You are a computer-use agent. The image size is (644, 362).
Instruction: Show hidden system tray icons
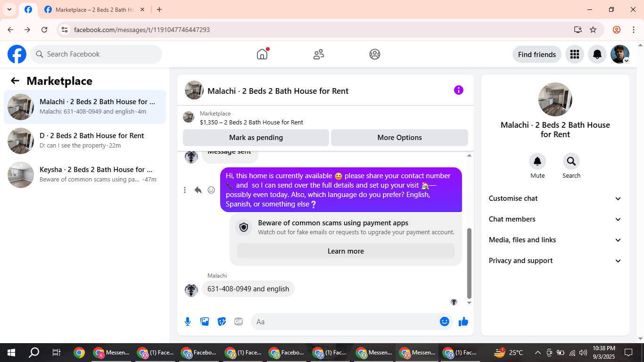[537, 353]
